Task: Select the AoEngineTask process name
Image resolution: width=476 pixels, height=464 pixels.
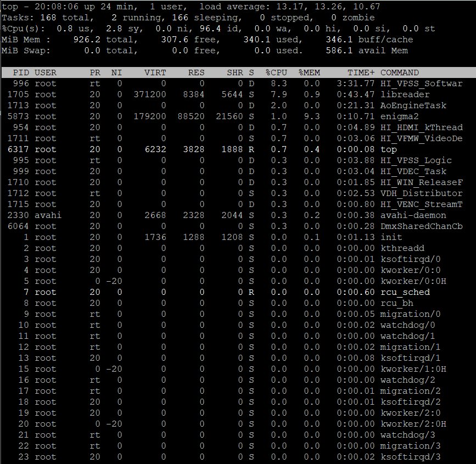Action: pos(413,105)
